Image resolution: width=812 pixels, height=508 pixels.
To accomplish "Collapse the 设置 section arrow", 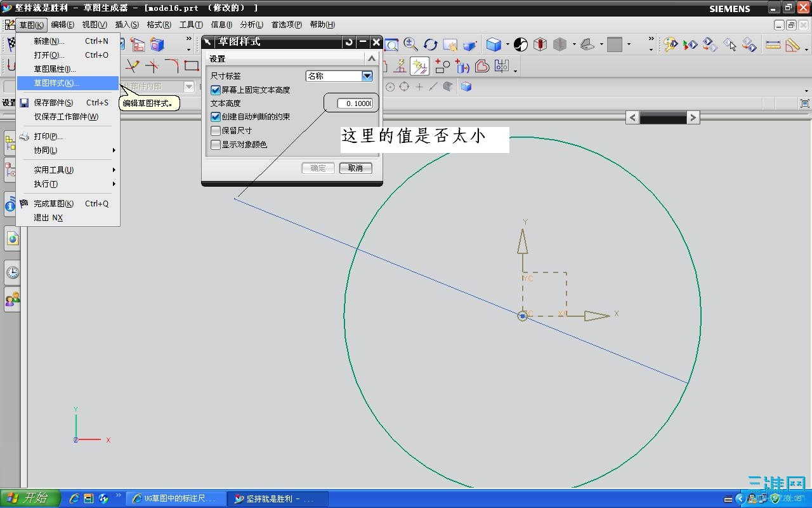I will [372, 58].
